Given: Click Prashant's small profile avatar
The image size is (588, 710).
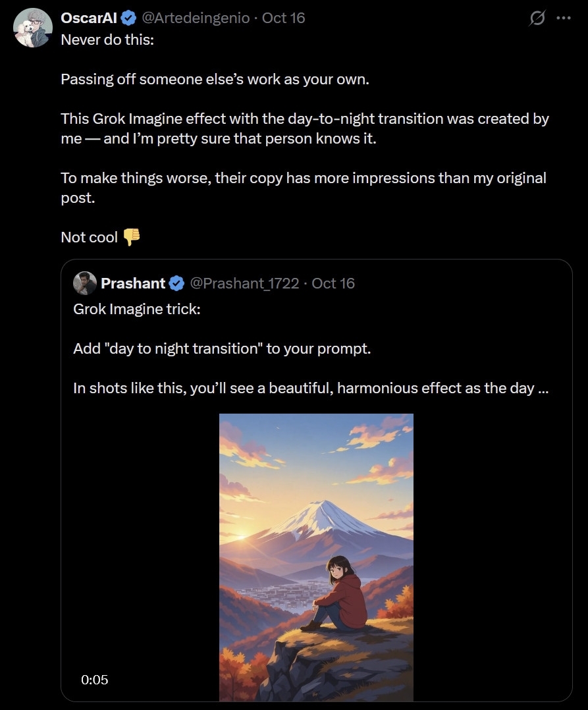Looking at the screenshot, I should coord(85,283).
